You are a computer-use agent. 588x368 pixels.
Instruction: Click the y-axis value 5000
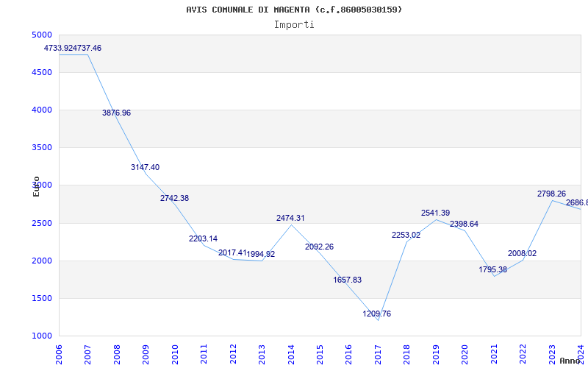point(42,35)
